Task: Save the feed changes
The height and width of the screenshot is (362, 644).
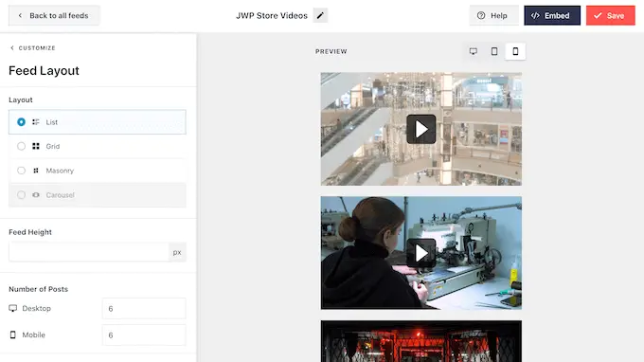Action: tap(610, 15)
